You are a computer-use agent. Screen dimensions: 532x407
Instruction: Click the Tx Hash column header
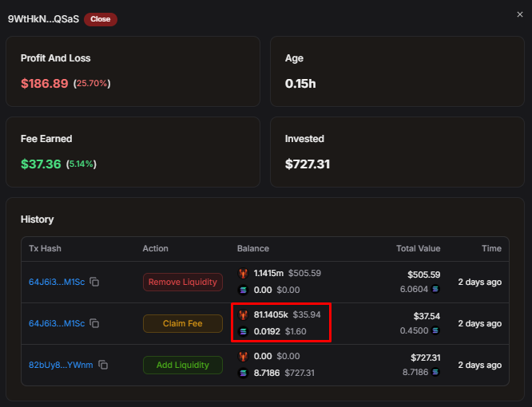point(45,248)
